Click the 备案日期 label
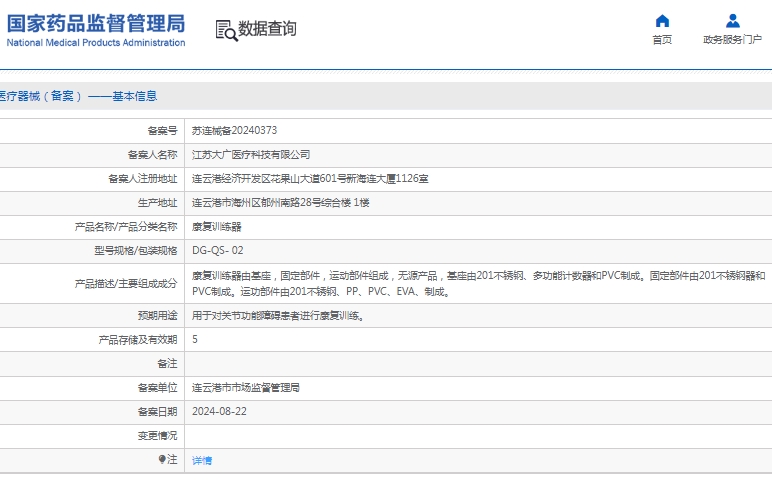772x481 pixels. [158, 412]
